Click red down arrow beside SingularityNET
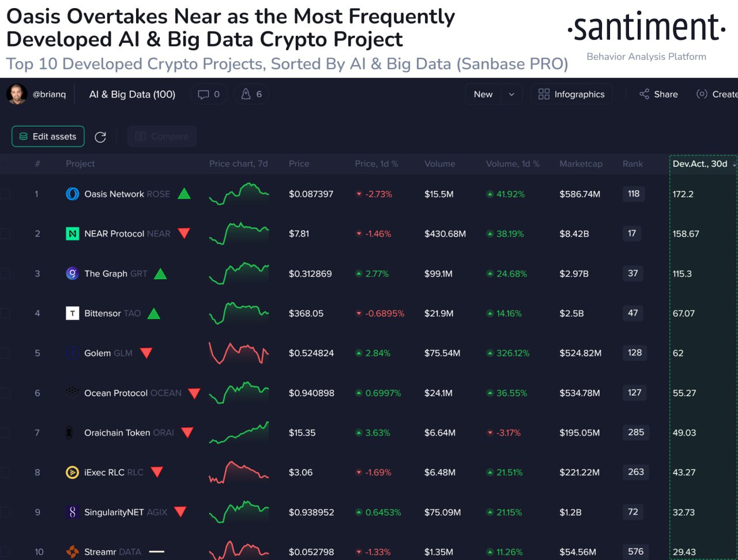Image resolution: width=738 pixels, height=560 pixels. pos(180,512)
